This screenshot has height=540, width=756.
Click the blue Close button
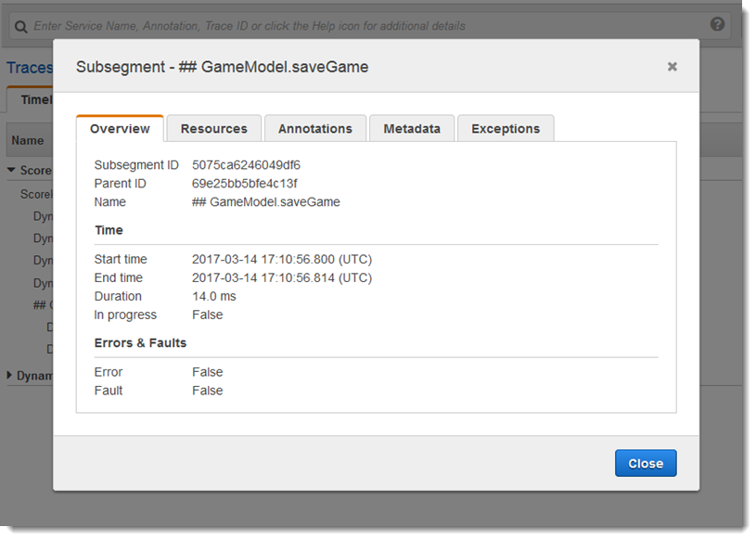click(646, 462)
